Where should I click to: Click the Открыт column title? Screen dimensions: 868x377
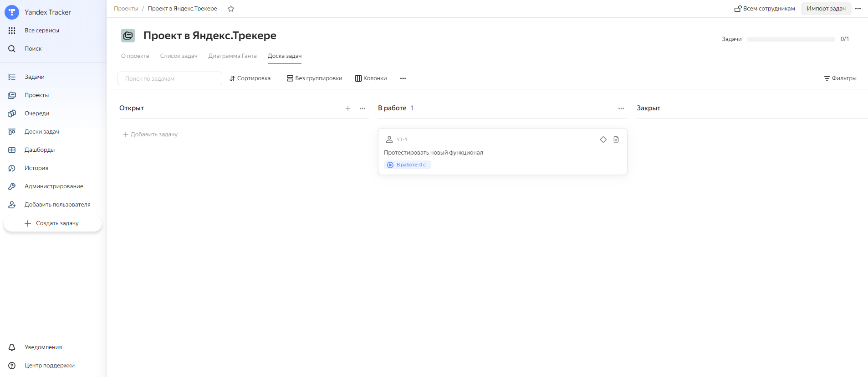pyautogui.click(x=132, y=108)
